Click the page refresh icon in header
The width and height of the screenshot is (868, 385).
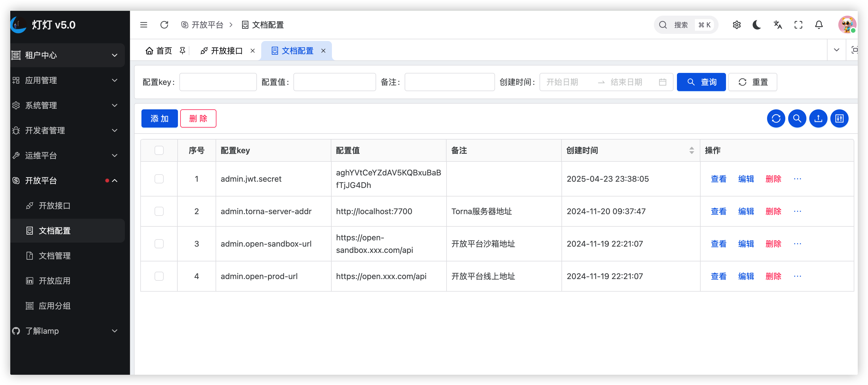[x=164, y=25]
